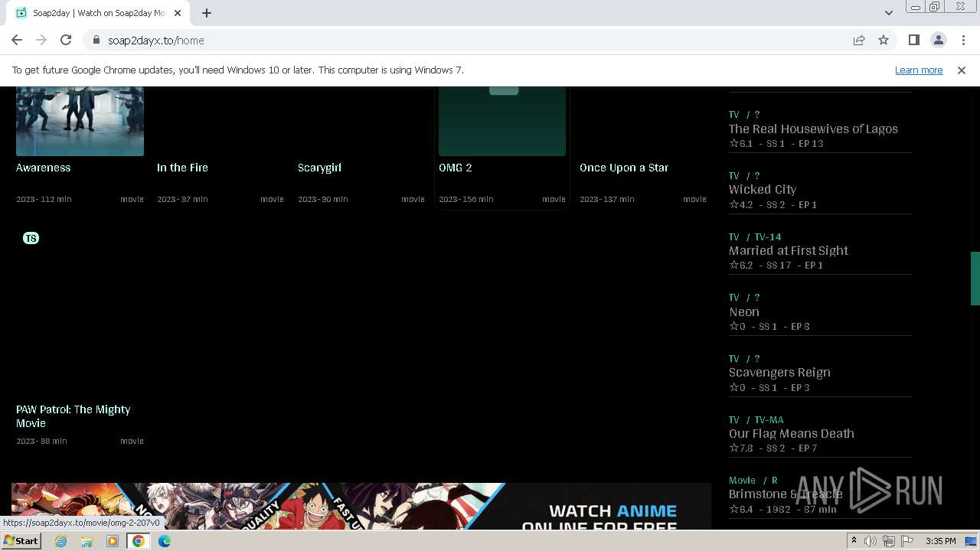View site information via the lock icon

pos(96,41)
